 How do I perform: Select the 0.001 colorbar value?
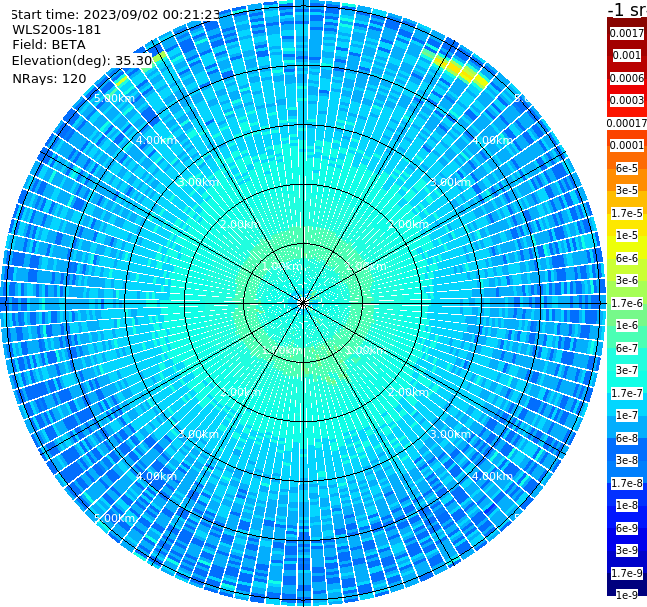click(627, 55)
